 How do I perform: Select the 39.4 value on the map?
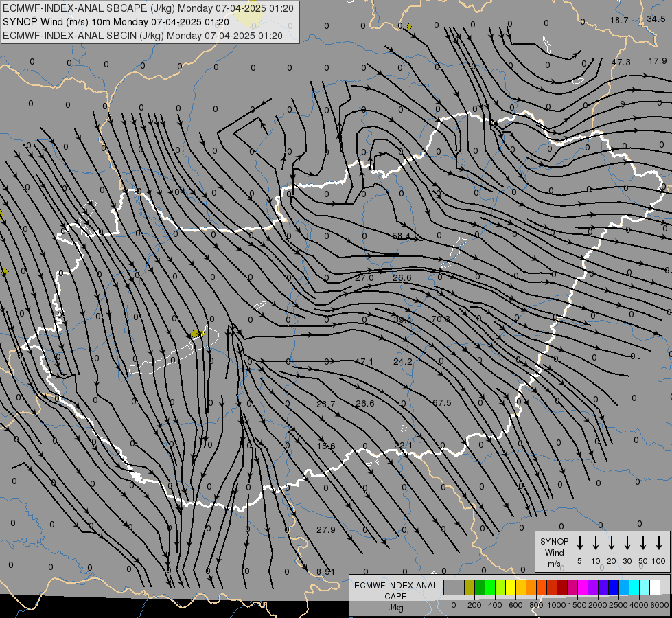402,319
